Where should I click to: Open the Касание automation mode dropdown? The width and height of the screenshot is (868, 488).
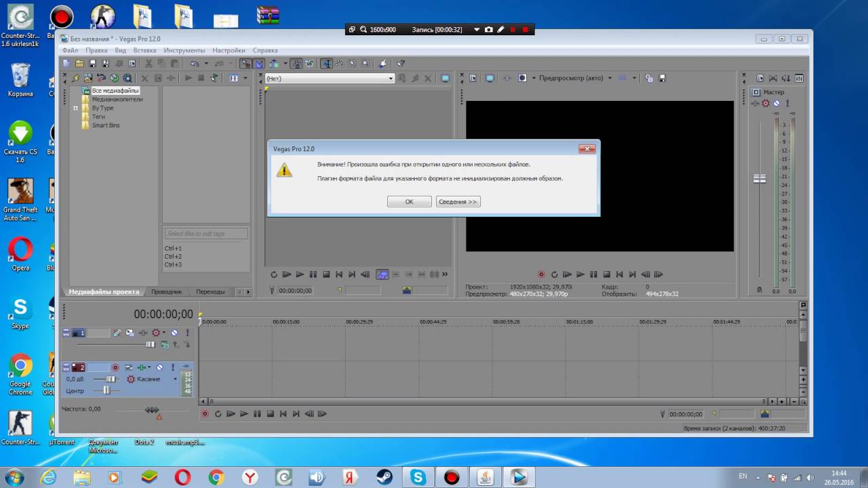(x=175, y=379)
